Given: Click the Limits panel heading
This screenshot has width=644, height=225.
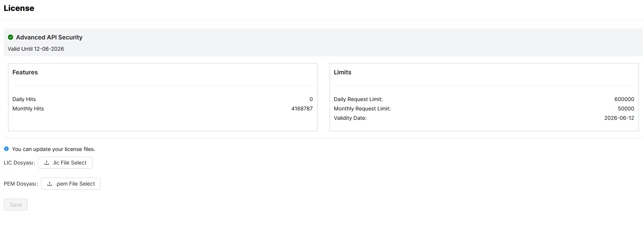Looking at the screenshot, I should pyautogui.click(x=342, y=72).
